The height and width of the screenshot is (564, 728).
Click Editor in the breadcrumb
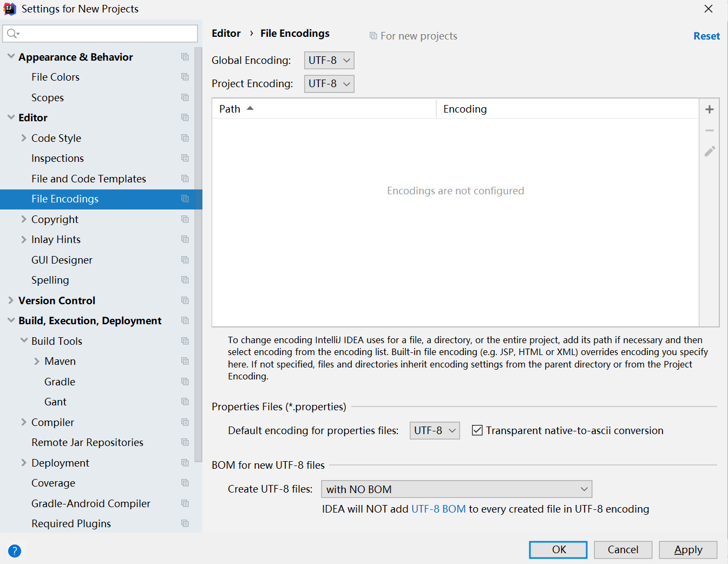pyautogui.click(x=226, y=33)
